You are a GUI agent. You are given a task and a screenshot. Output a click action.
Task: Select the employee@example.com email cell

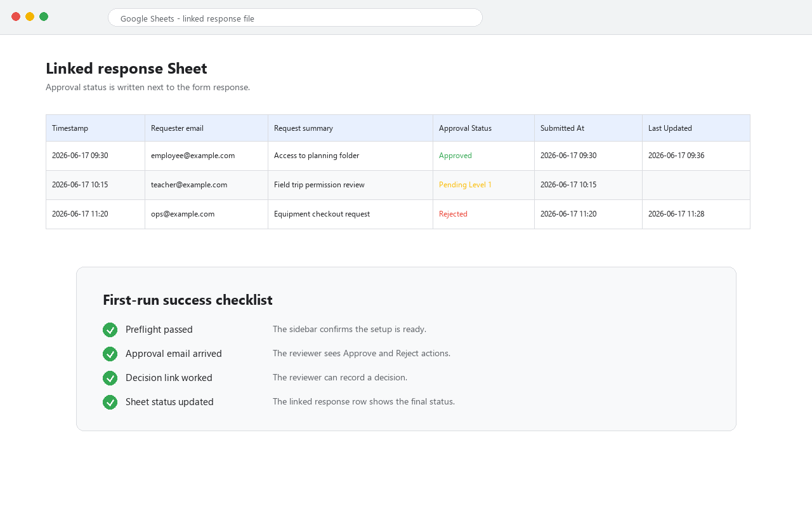(x=206, y=156)
